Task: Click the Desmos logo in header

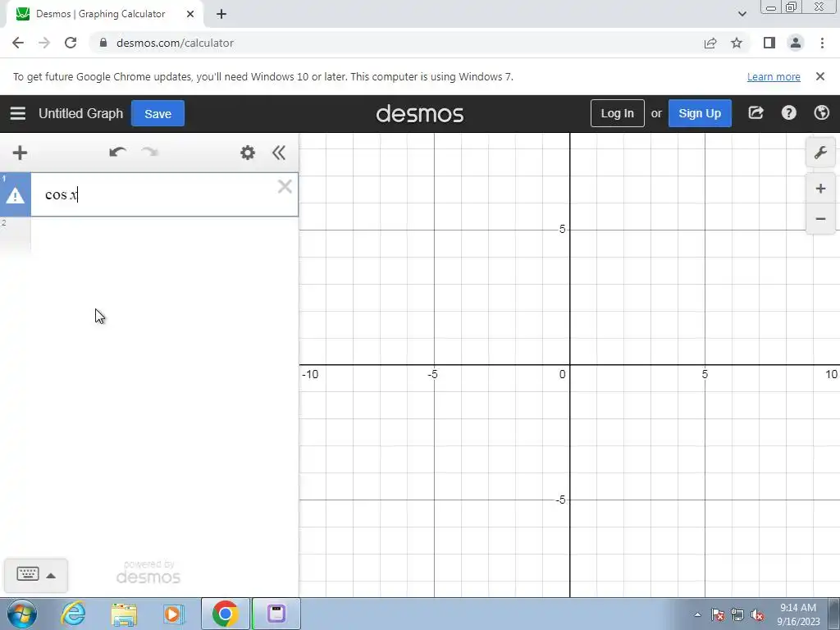Action: [420, 114]
